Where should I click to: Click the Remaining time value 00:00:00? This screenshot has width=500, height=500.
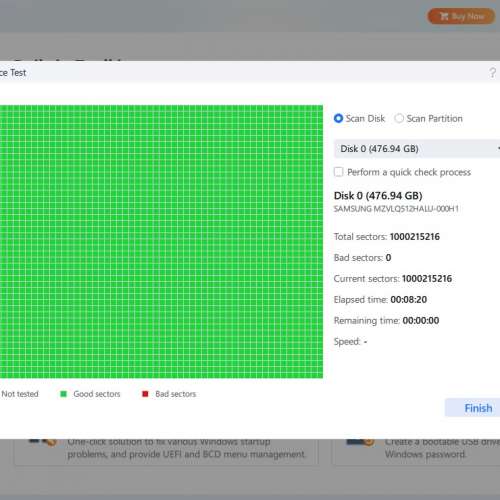(x=421, y=321)
